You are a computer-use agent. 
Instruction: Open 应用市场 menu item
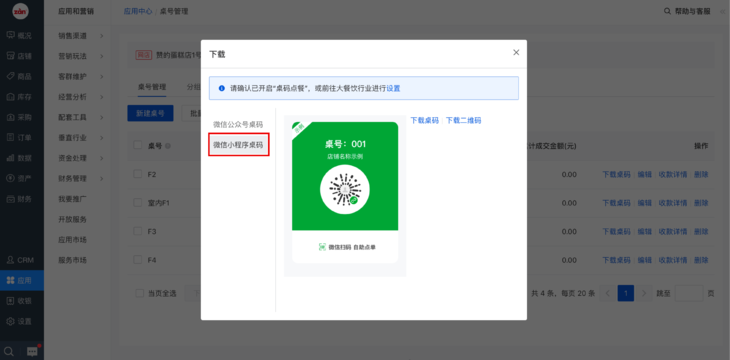[x=73, y=240]
